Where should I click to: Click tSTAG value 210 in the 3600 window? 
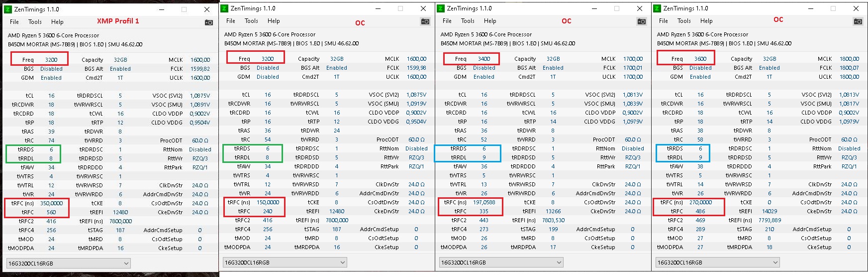[770, 229]
